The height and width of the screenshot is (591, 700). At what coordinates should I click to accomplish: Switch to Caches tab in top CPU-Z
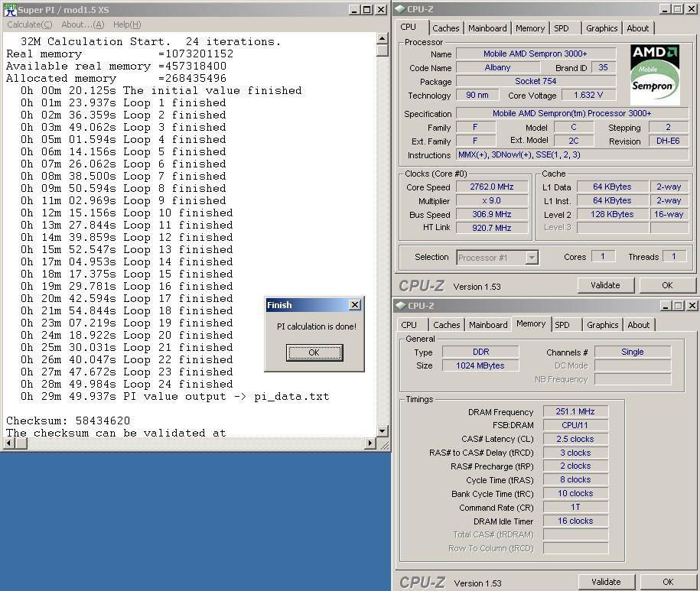coord(445,28)
